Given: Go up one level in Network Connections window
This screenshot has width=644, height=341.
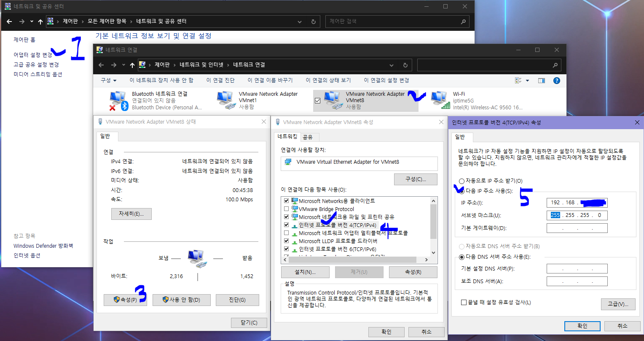Looking at the screenshot, I should point(132,65).
